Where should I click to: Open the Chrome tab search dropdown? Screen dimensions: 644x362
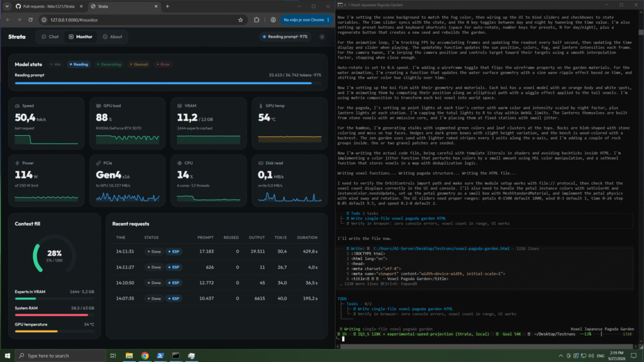point(7,6)
